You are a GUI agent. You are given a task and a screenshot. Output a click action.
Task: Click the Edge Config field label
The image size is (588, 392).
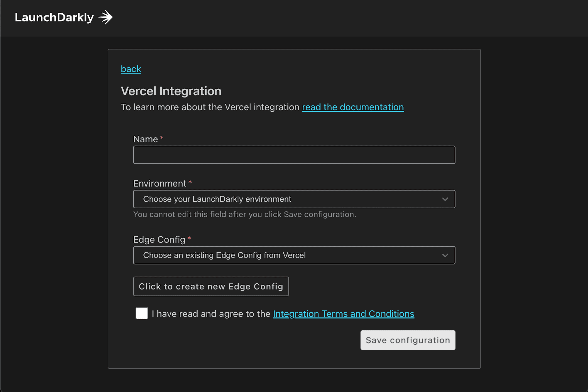159,240
